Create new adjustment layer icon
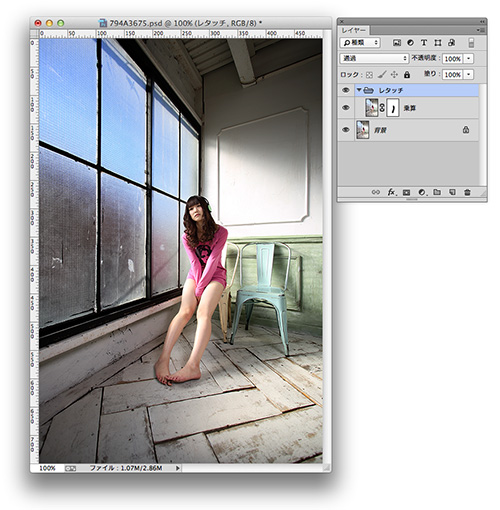The width and height of the screenshot is (500, 510). coord(422,192)
